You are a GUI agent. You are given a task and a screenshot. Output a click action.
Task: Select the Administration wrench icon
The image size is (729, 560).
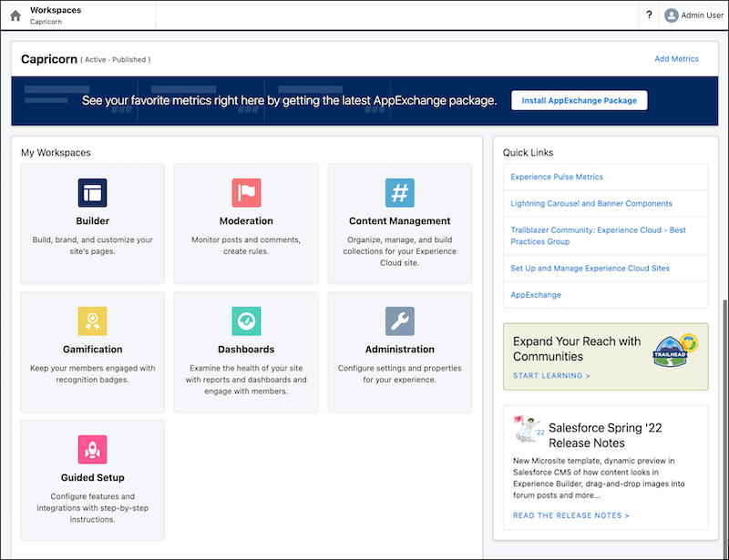pos(399,321)
